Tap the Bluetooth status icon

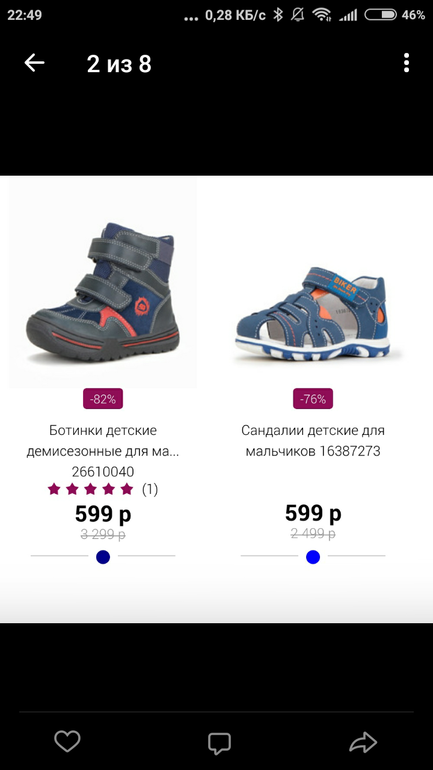click(278, 15)
